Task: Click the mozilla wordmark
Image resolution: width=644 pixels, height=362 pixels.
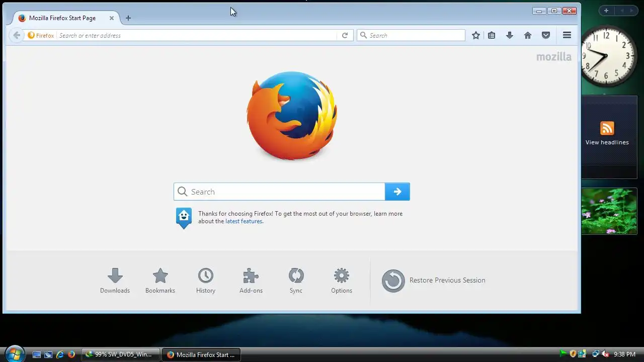Action: [553, 57]
